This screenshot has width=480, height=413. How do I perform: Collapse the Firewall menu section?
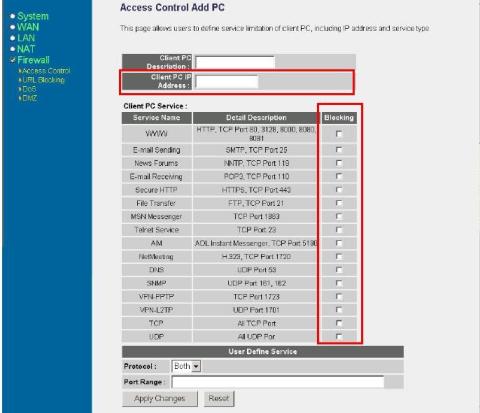(33, 60)
